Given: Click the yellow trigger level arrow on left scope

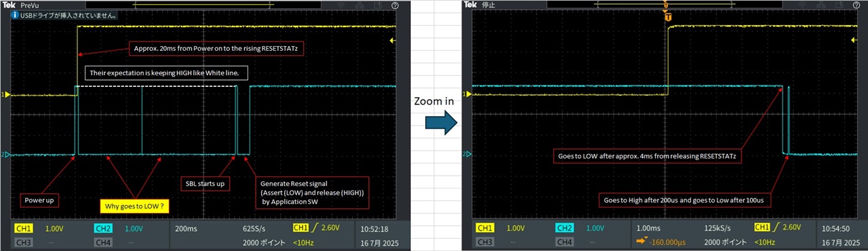Looking at the screenshot, I should (x=393, y=41).
